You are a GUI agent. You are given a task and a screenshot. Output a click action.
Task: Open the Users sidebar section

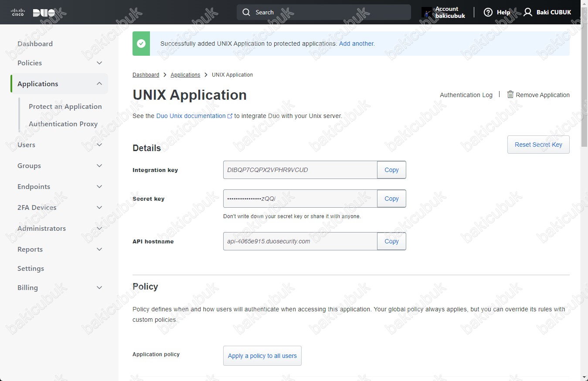[x=26, y=145]
